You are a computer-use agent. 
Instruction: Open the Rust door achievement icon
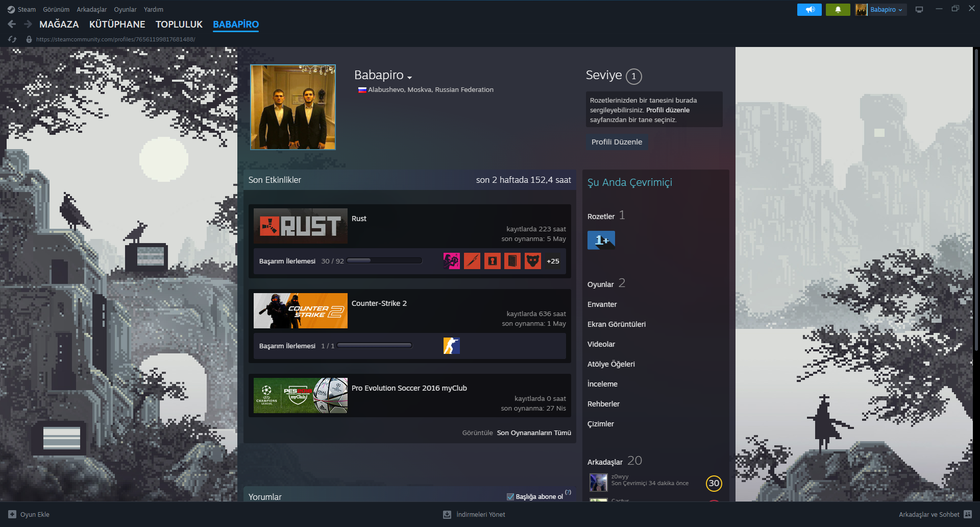click(x=512, y=261)
